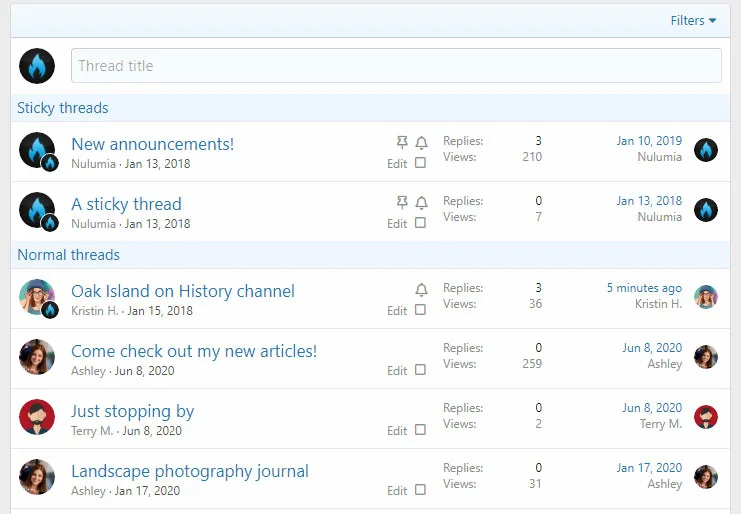Screen dimensions: 741x514
Task: Click Edit on Come check out my new articles
Action: [x=397, y=371]
